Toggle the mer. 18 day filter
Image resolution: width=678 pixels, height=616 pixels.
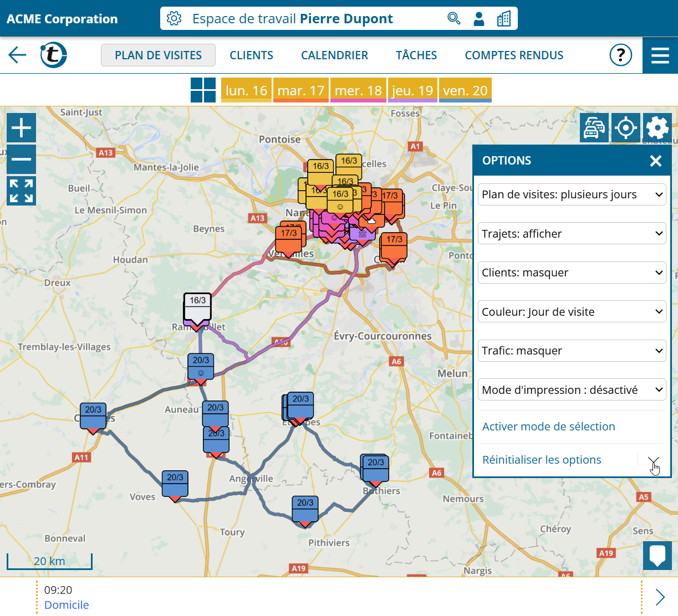(358, 90)
